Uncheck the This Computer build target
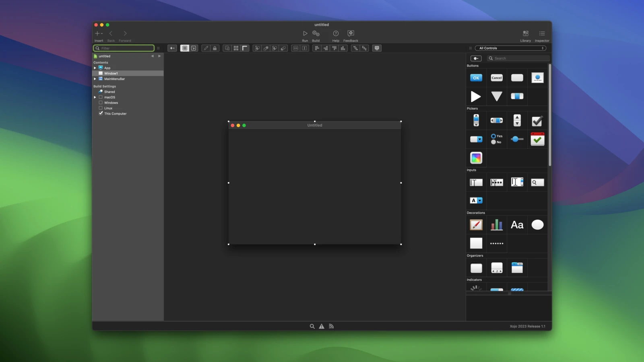 tap(101, 113)
